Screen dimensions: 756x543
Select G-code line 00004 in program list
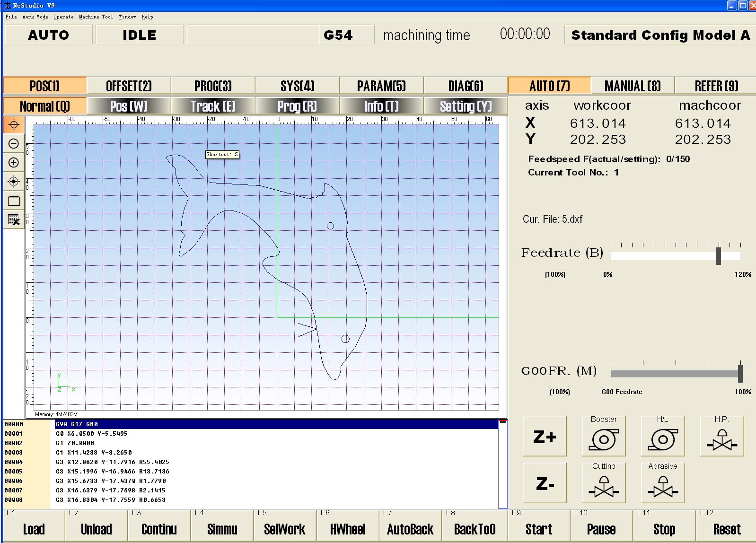(113, 462)
